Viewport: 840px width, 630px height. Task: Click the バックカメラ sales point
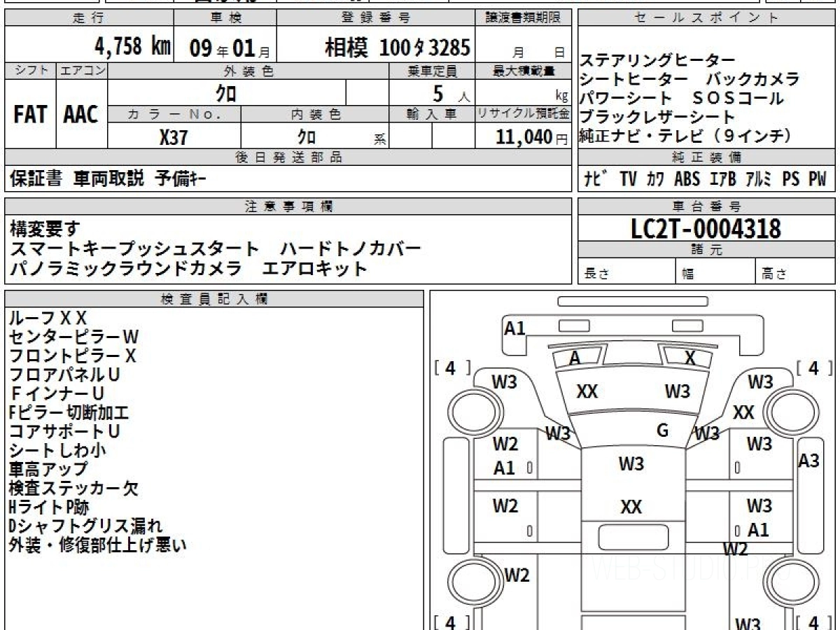(752, 79)
